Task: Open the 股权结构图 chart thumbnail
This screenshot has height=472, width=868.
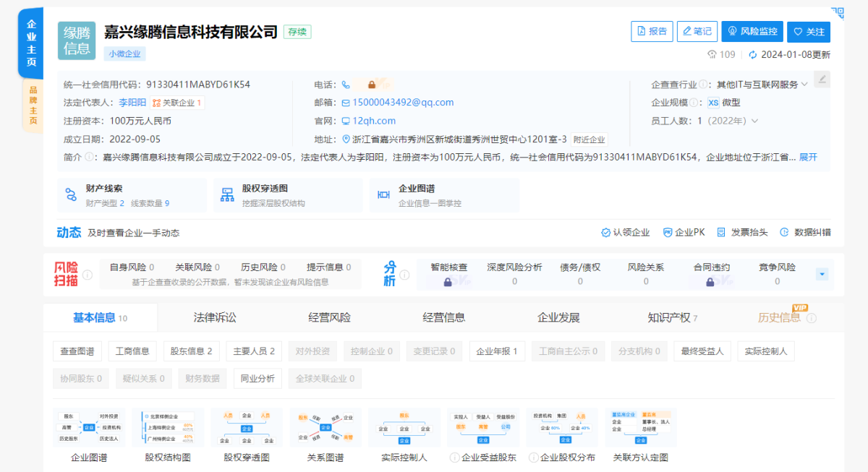Action: tap(168, 427)
